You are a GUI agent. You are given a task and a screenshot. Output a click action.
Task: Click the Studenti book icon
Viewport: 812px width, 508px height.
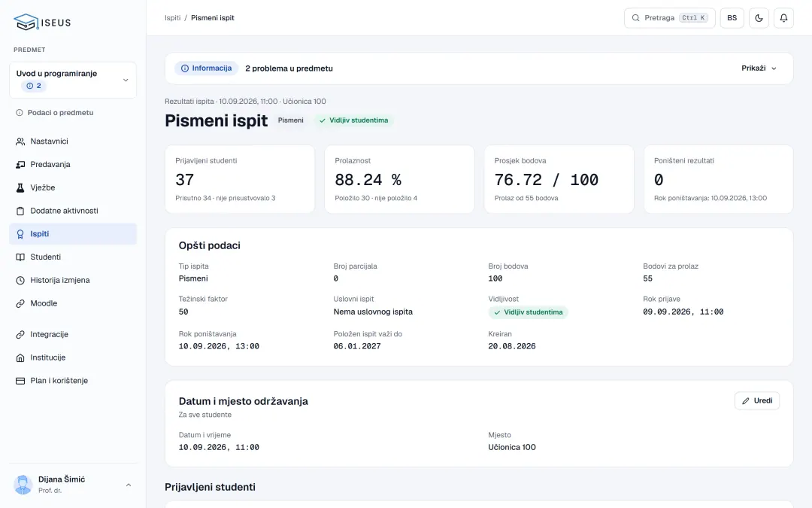click(x=20, y=257)
